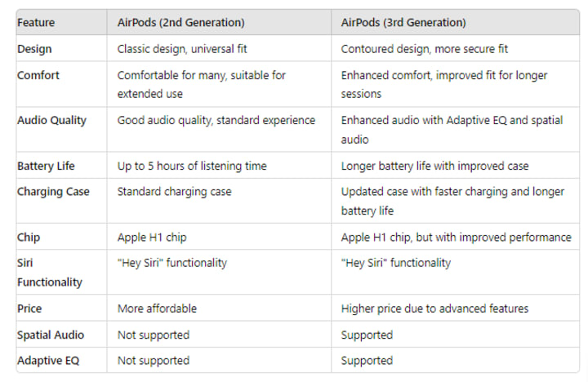Viewport: 588px width, 382px height.
Task: Select 'Higher price due to advanced features'
Action: tap(434, 309)
